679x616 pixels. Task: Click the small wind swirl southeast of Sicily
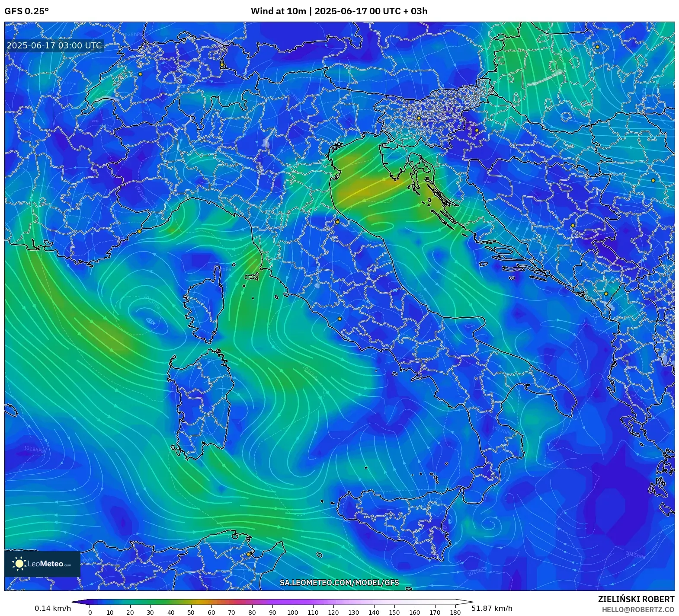(x=489, y=525)
